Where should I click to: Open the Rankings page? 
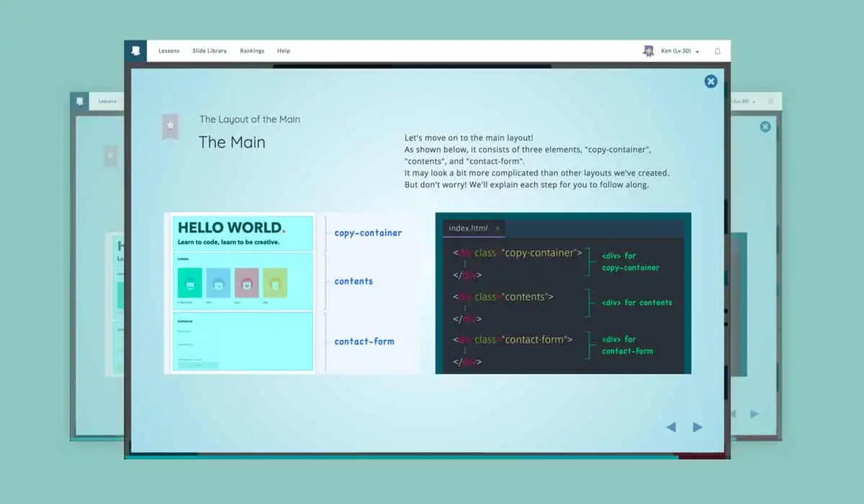(252, 51)
